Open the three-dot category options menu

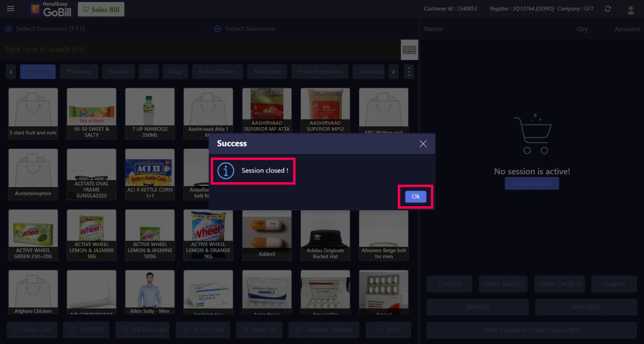click(x=409, y=72)
